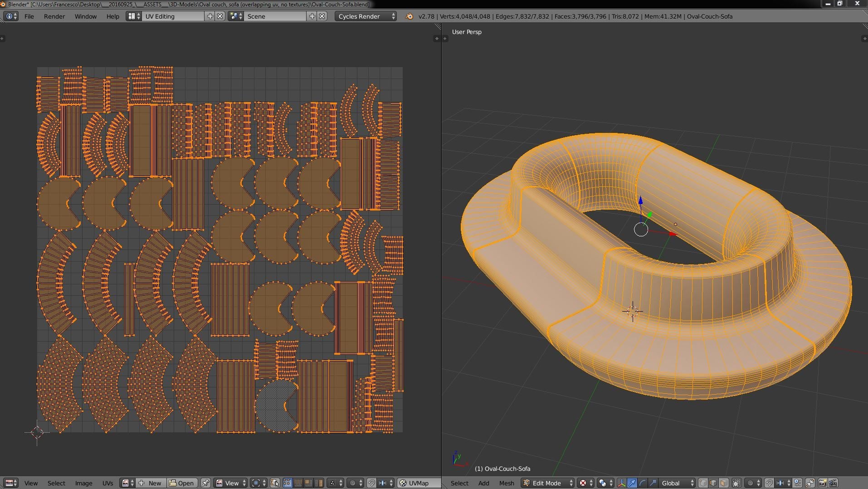Open the Window menu

(x=86, y=16)
